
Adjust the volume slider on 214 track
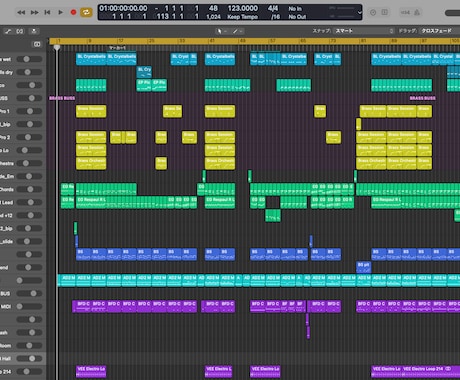pyautogui.click(x=29, y=371)
